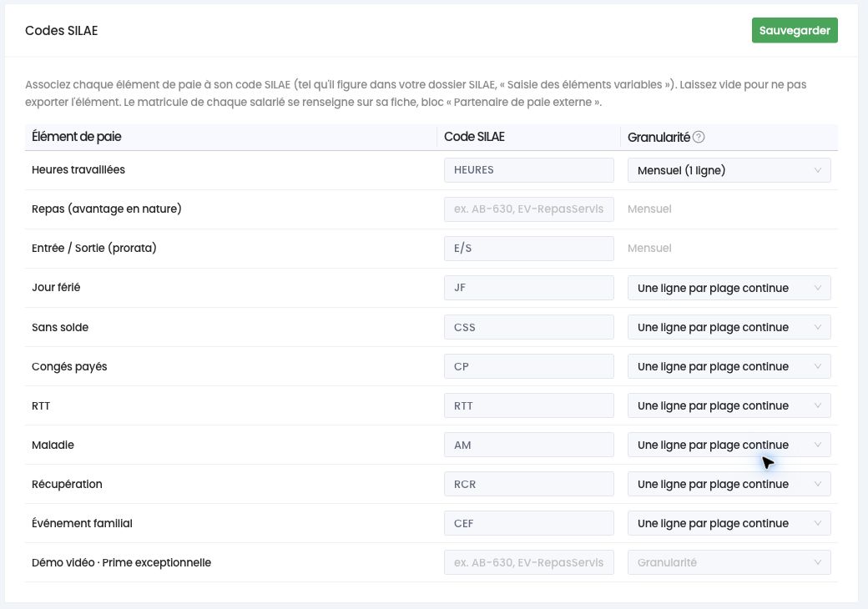Click the 'Sans solde' row label

click(x=60, y=328)
